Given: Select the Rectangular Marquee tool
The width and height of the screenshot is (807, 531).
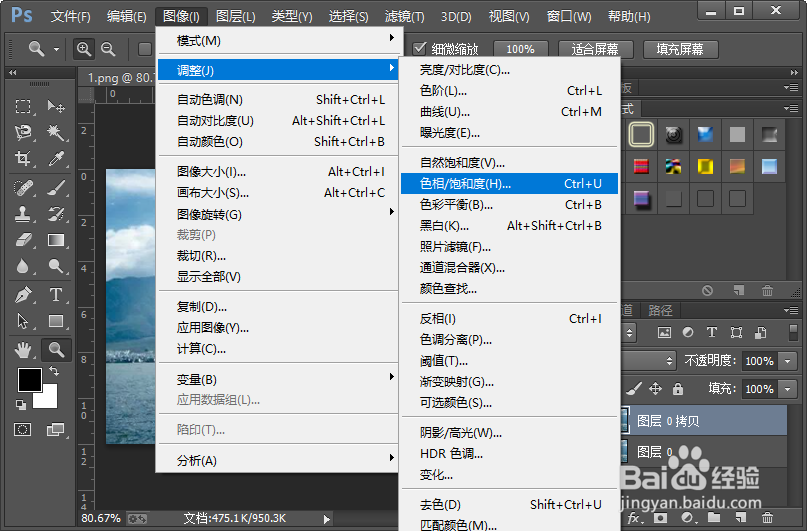Looking at the screenshot, I should click(x=23, y=107).
